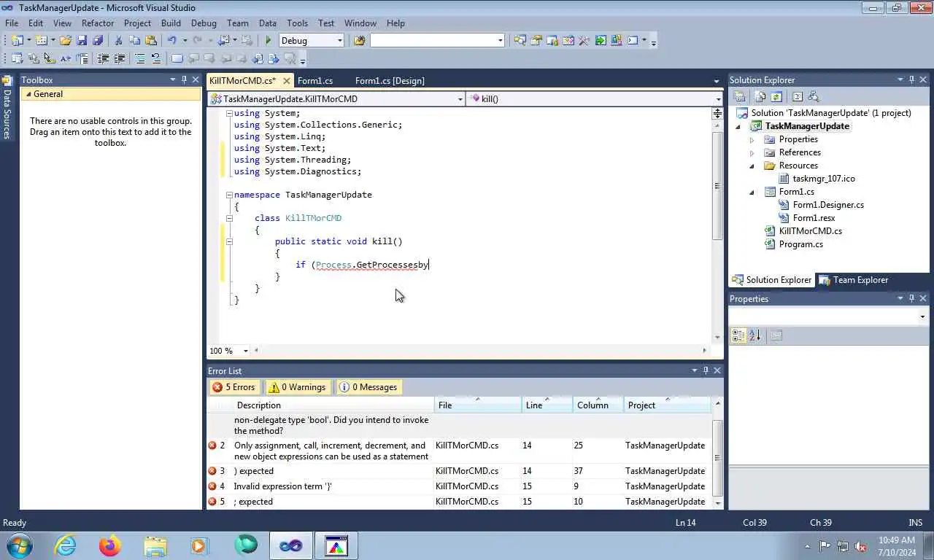Collapse the Form1.cs node
This screenshot has width=934, height=560.
click(752, 192)
